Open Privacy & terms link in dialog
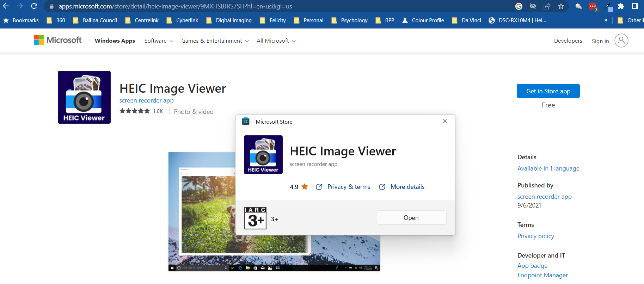Viewport: 644px width, 284px height. click(343, 187)
